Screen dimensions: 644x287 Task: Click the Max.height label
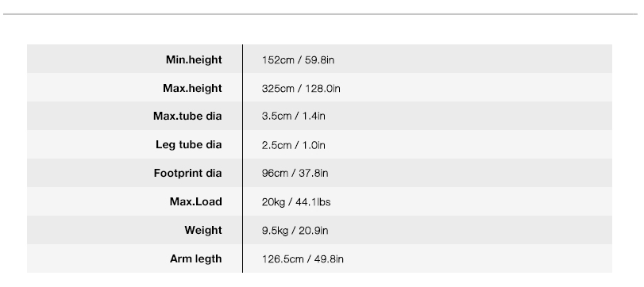tap(192, 89)
